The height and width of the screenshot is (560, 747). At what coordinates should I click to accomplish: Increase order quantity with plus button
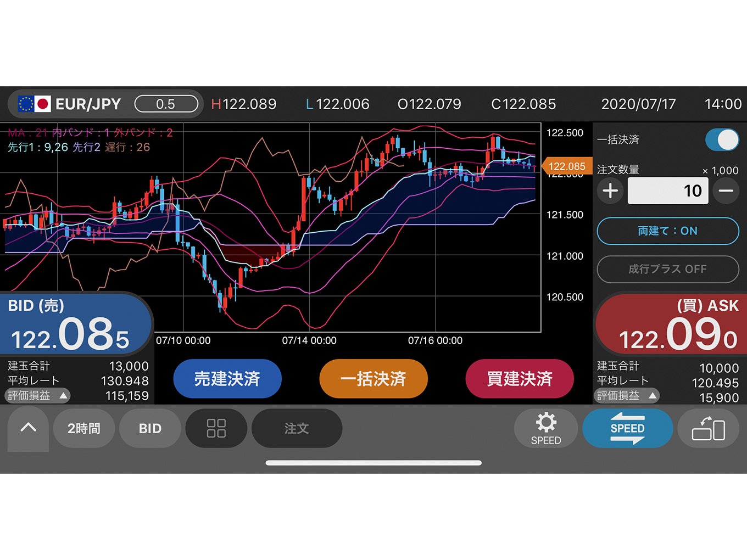tap(610, 191)
